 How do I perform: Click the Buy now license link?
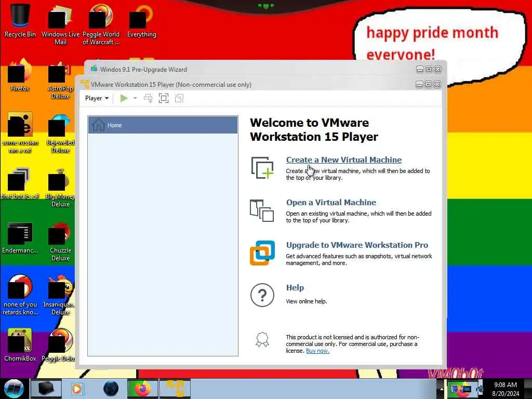(317, 351)
